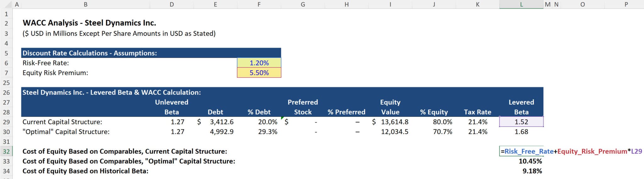Image resolution: width=644 pixels, height=179 pixels.
Task: Select the Equity Risk Premium cell 5.50%
Action: click(259, 73)
